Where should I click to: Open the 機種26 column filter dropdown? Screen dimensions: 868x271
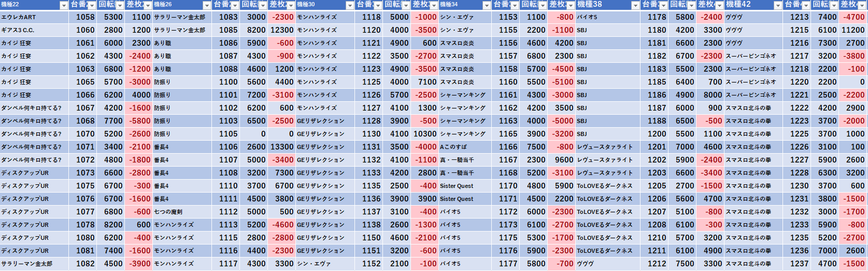[x=207, y=5]
